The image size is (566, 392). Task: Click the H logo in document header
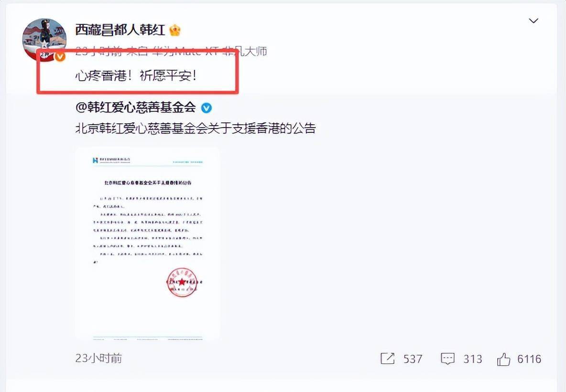pyautogui.click(x=95, y=160)
